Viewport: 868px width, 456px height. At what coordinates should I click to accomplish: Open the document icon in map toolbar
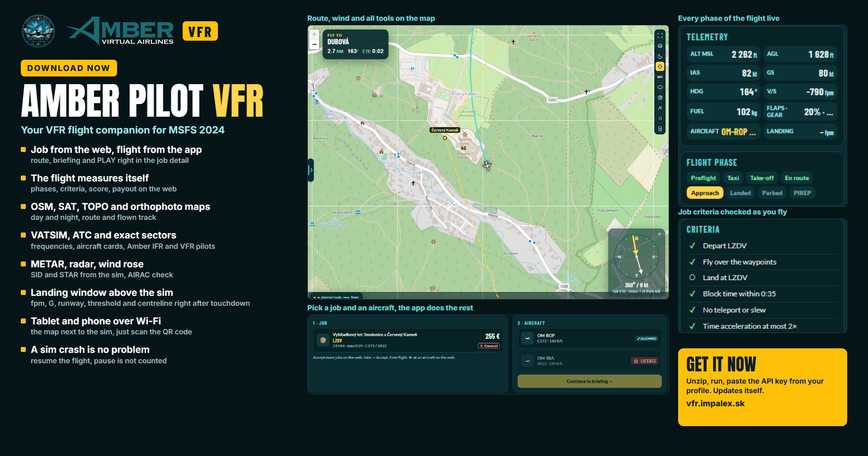click(660, 129)
